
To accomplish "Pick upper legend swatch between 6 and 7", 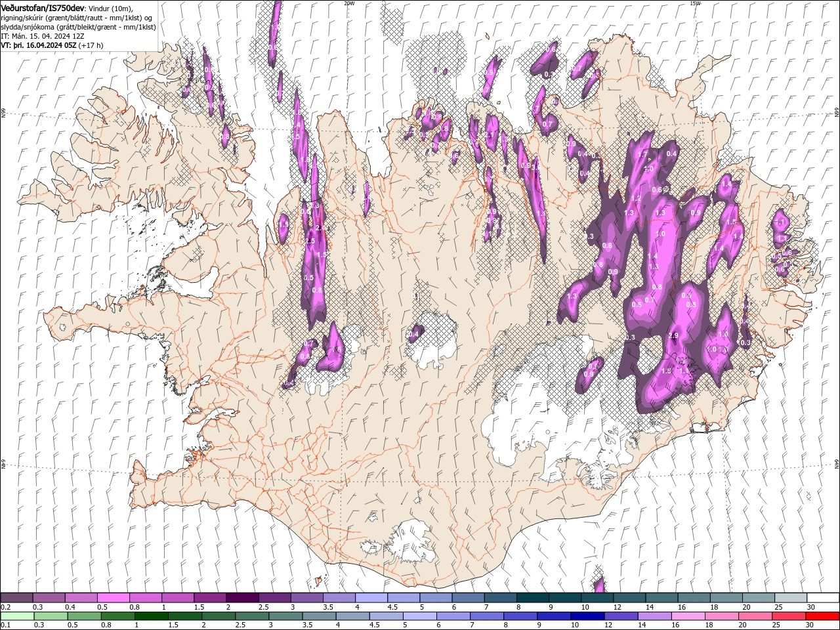I will point(468,598).
